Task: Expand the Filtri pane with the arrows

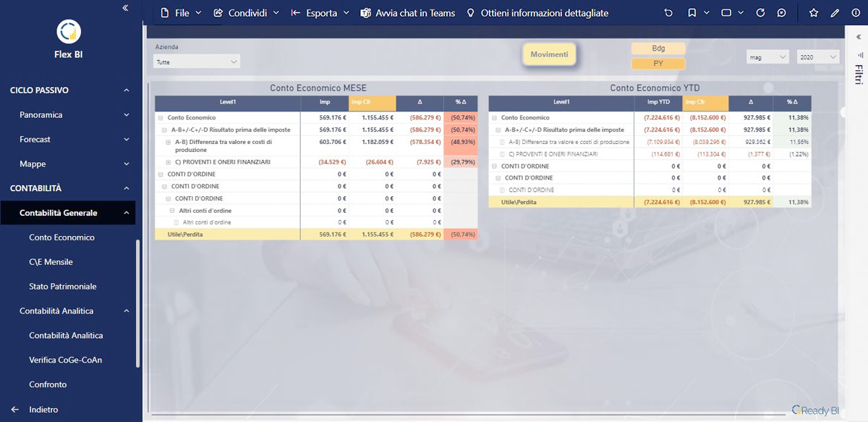Action: 859,36
